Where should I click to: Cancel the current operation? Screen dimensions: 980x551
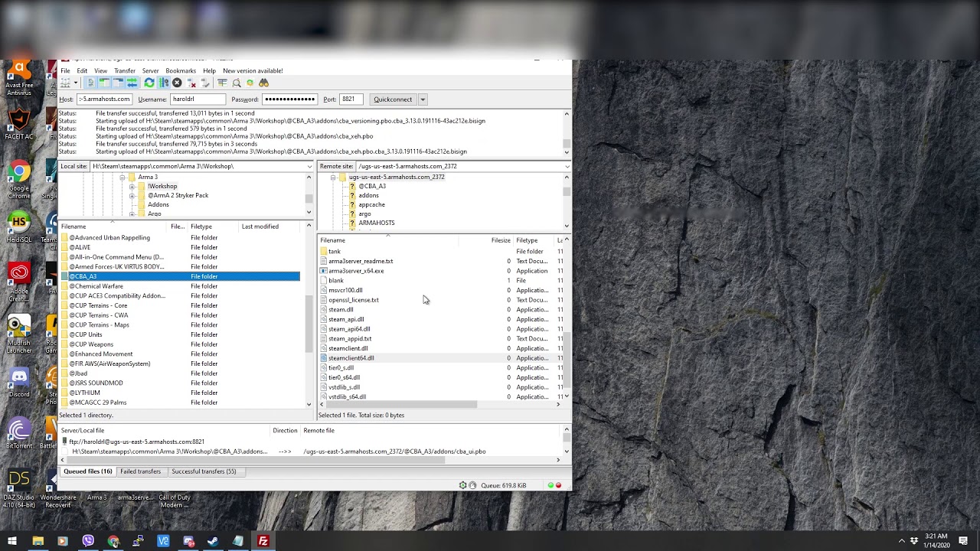177,83
